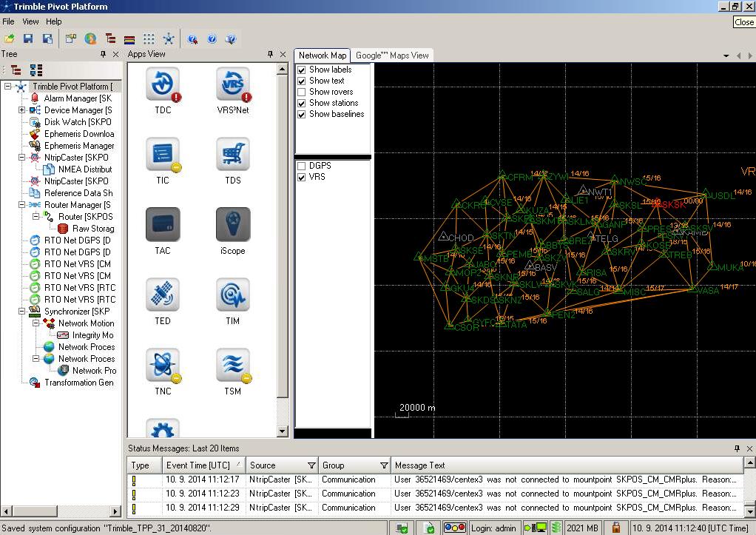Collapse the Trimble Pivot Platform root node
This screenshot has height=535, width=756.
pyautogui.click(x=7, y=87)
